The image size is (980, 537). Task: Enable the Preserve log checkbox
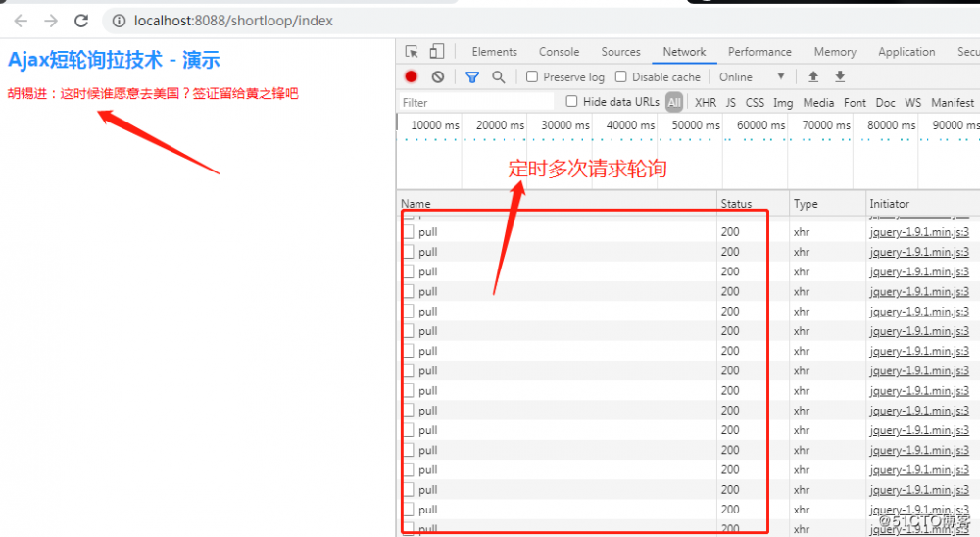coord(532,76)
